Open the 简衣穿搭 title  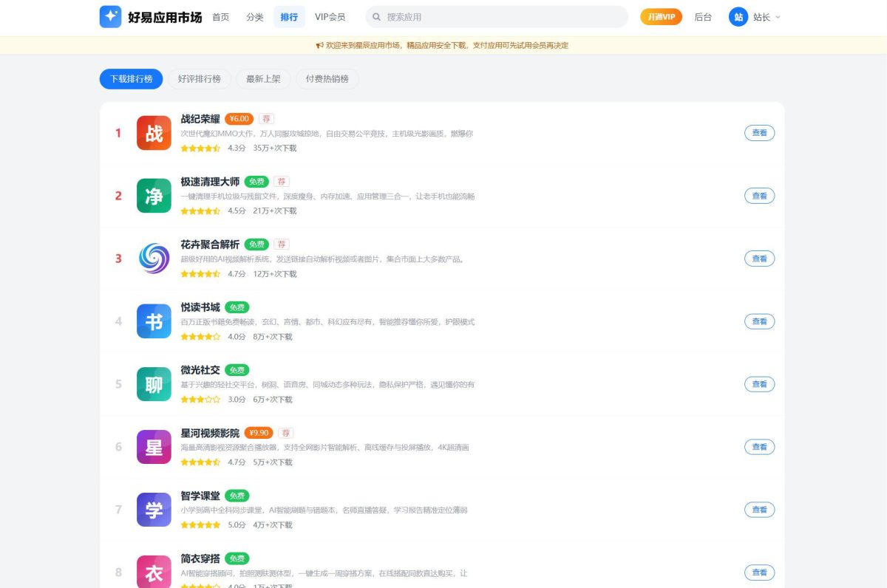(200, 558)
